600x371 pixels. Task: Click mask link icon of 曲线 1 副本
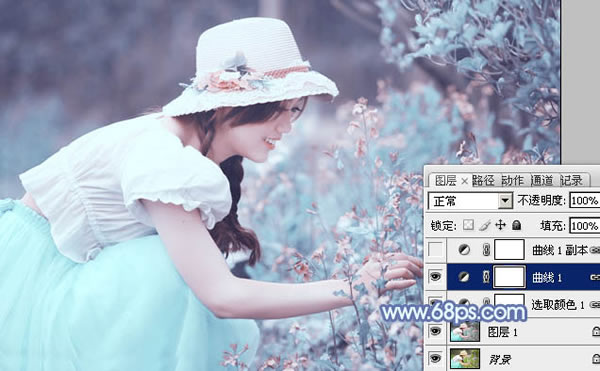pos(486,250)
